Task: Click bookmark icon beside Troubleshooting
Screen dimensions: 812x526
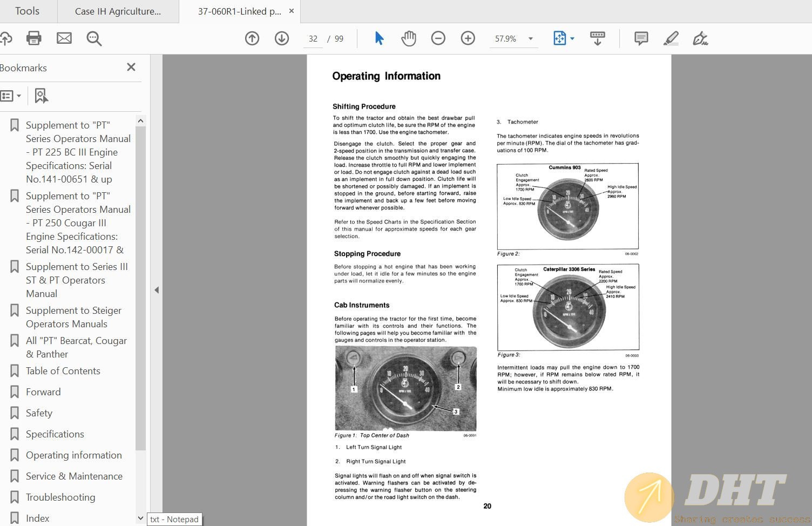Action: (15, 497)
